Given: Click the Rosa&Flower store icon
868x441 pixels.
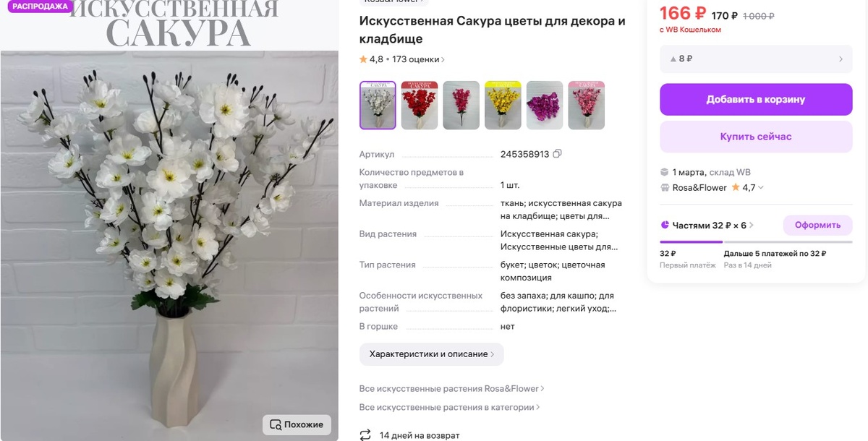Looking at the screenshot, I should coord(665,188).
